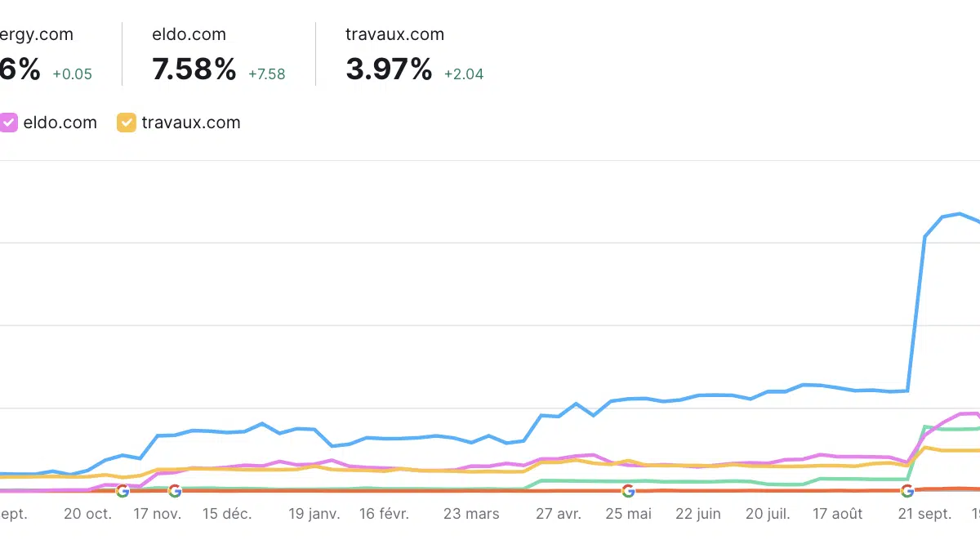This screenshot has width=980, height=549.
Task: Click the Google update marker near 21 sept.
Action: (x=906, y=491)
